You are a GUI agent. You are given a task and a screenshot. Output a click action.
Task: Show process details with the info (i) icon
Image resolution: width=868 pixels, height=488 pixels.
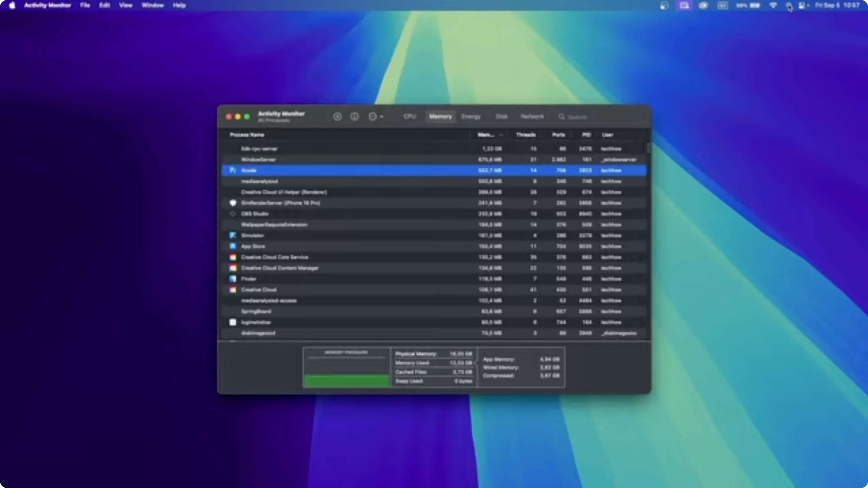pos(355,116)
